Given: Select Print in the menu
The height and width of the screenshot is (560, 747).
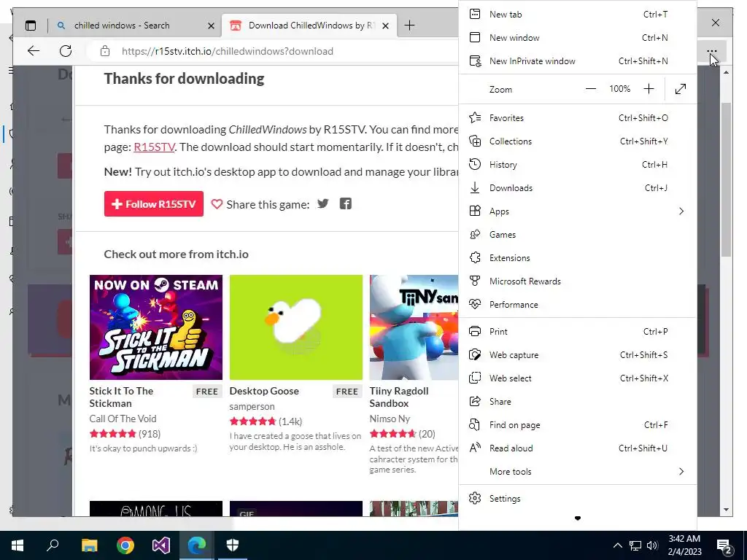Looking at the screenshot, I should 578,332.
